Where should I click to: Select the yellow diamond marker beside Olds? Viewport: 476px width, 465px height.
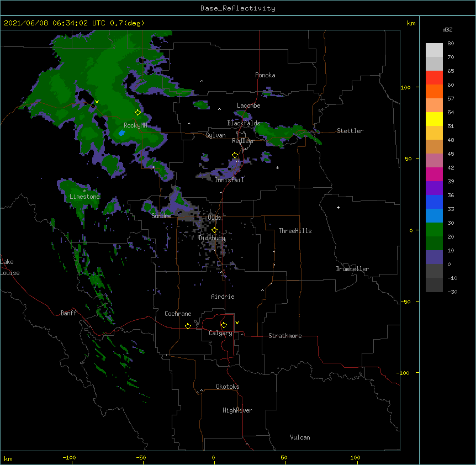click(x=214, y=230)
